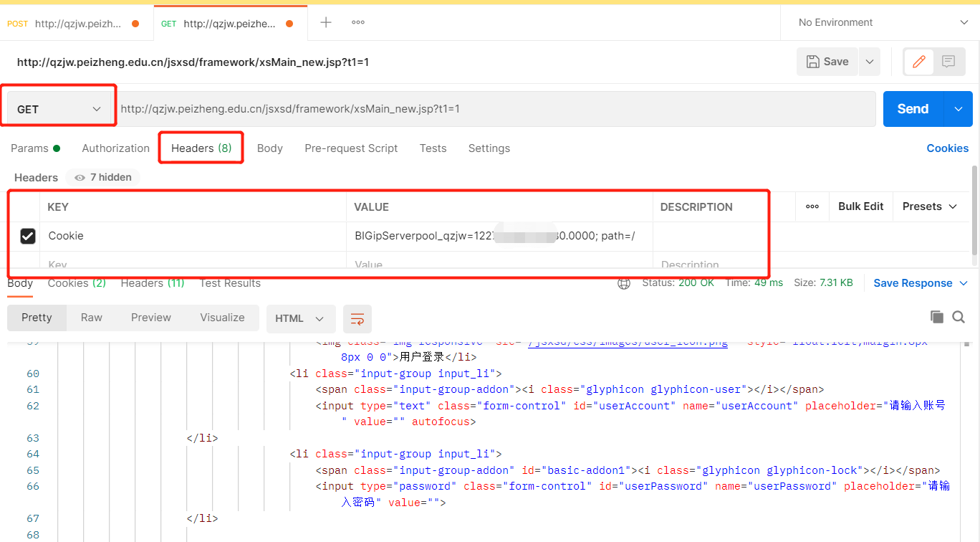Viewport: 980px width, 542px height.
Task: Search the response with the magnifier icon
Action: pyautogui.click(x=959, y=316)
